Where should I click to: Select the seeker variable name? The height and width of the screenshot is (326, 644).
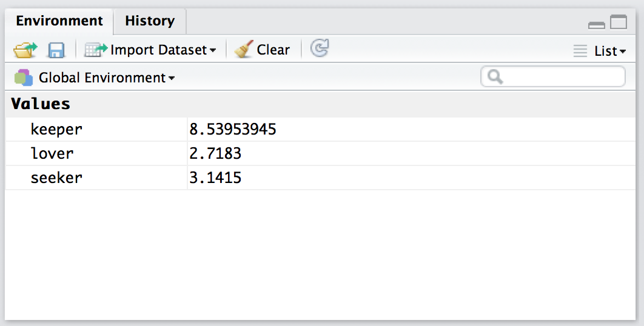tap(56, 178)
